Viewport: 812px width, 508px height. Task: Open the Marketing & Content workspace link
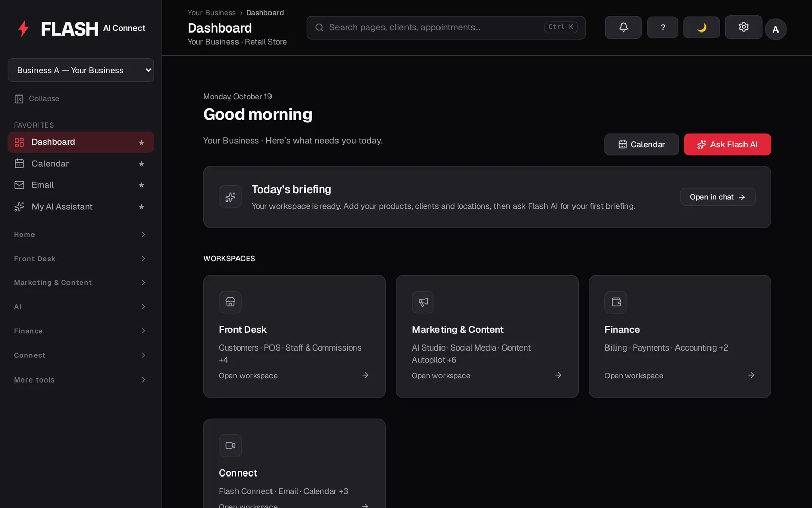click(441, 376)
